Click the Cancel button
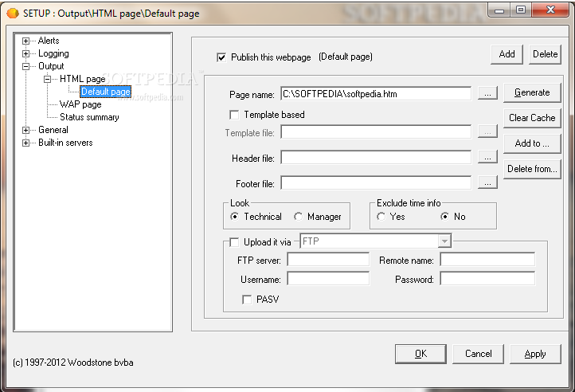This screenshot has width=575, height=392. coord(478,354)
